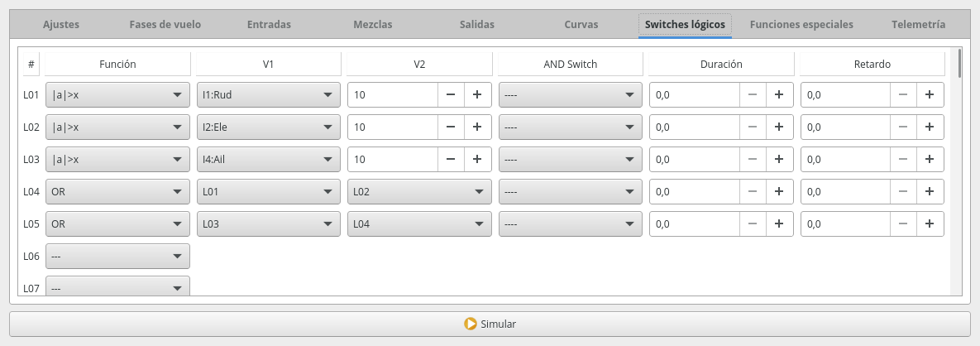Viewport: 980px width, 346px height.
Task: Select the Fases de vuelo tab
Action: coord(165,25)
